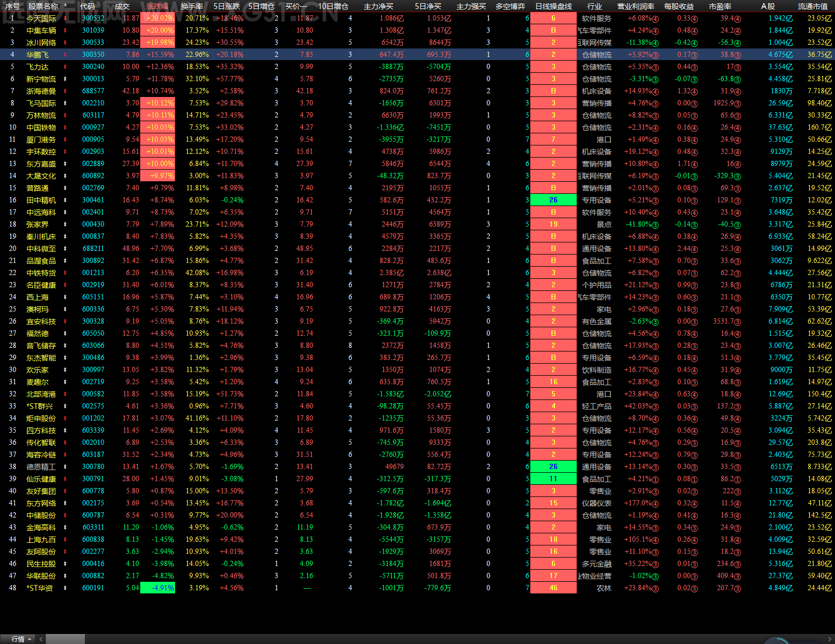Click the marker icon beside *ST华资
Image resolution: width=835 pixels, height=644 pixels.
coord(65,588)
